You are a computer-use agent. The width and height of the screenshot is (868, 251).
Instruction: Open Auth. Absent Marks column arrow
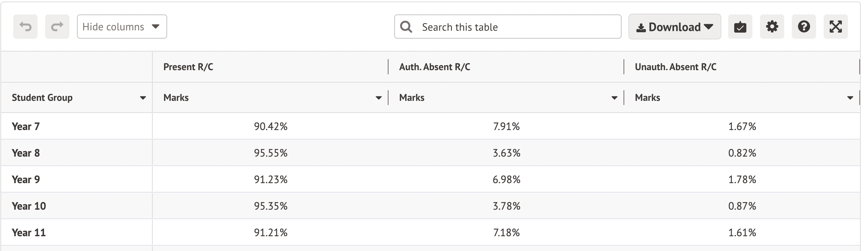614,98
